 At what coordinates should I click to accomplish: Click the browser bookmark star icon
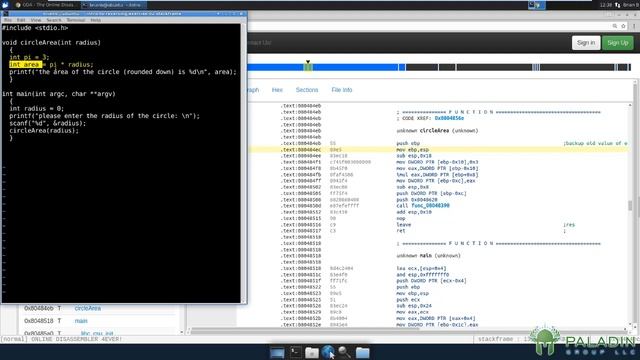pos(623,26)
